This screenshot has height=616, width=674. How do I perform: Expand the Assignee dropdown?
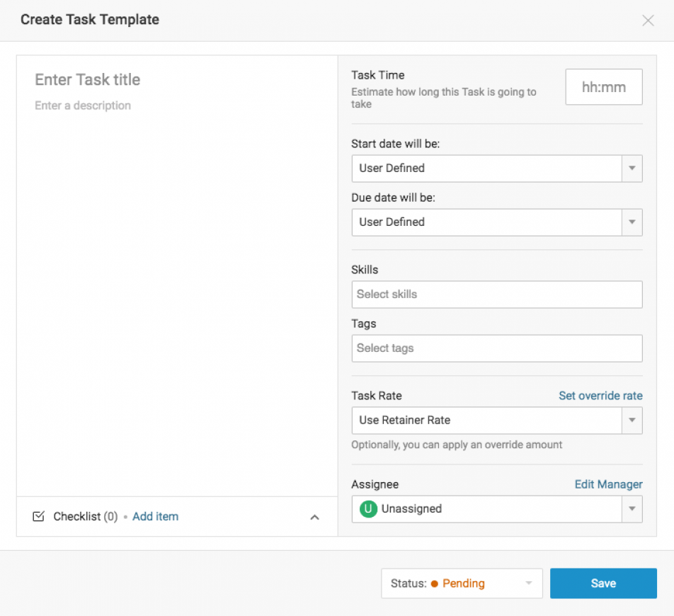[631, 509]
